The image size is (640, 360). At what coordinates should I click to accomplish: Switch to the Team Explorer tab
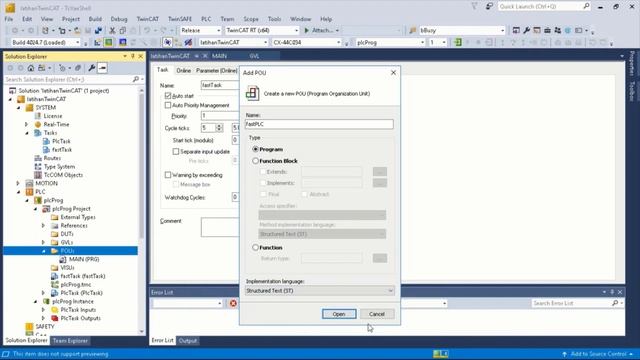[x=70, y=340]
